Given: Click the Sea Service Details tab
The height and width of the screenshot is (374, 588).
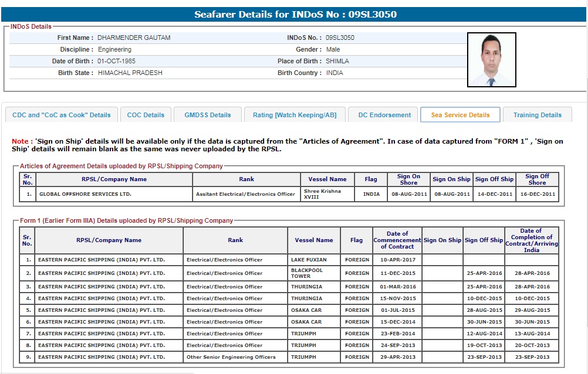Looking at the screenshot, I should point(460,115).
